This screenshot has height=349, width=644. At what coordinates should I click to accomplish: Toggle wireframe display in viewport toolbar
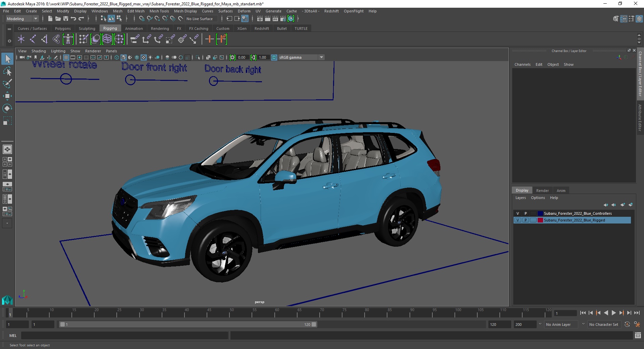116,57
